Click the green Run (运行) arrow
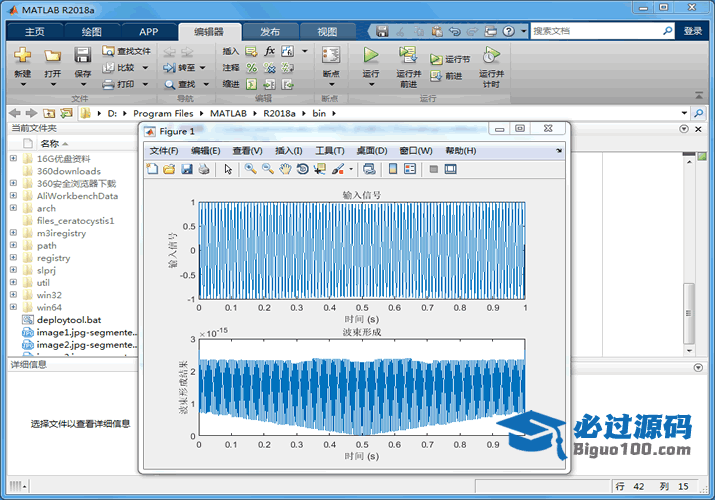This screenshot has height=500, width=715. click(x=371, y=55)
